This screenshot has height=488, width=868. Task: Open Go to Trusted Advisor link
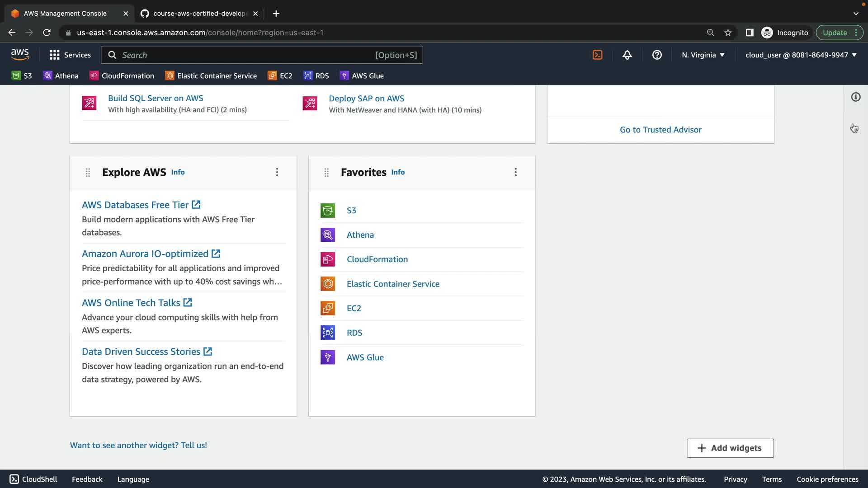(660, 130)
